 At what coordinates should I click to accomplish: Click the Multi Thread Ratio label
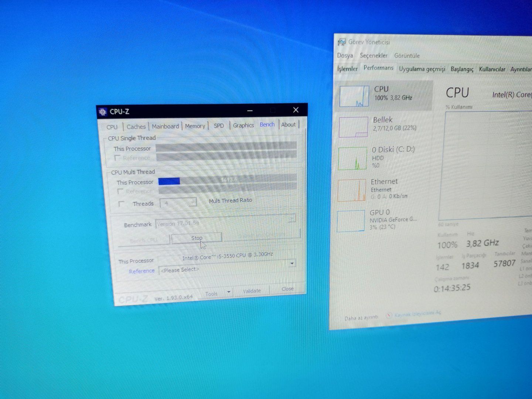tap(231, 201)
